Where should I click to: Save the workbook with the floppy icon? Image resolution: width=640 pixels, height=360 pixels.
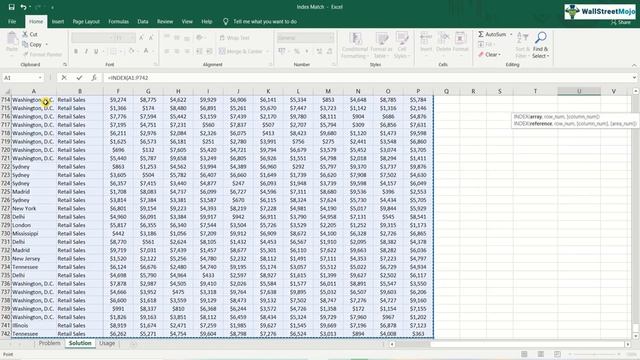click(11, 7)
